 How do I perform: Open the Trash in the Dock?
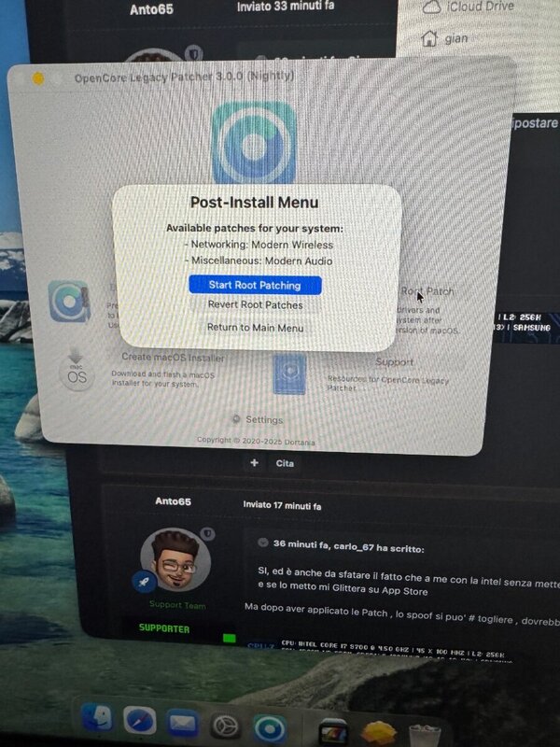pyautogui.click(x=425, y=734)
